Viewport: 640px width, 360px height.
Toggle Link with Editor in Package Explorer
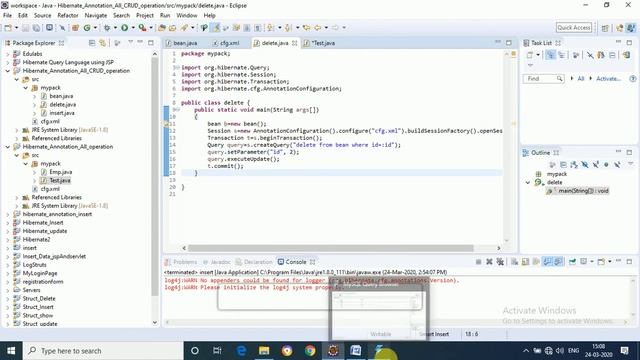102,43
